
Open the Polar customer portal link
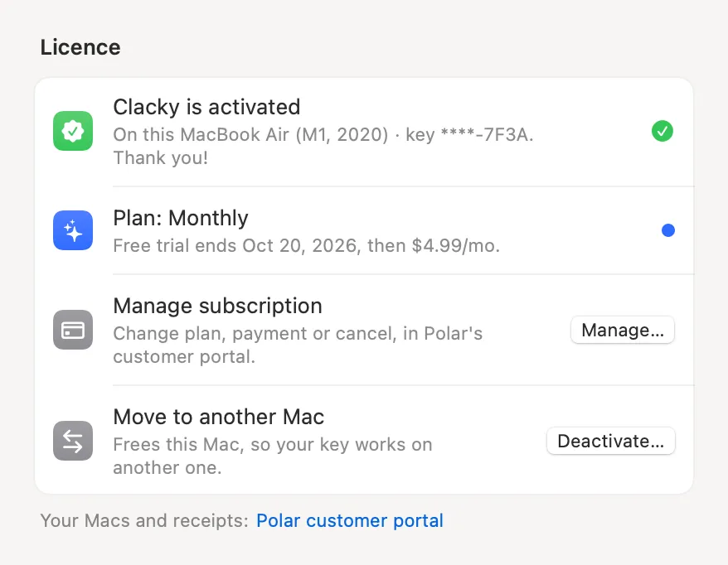tap(350, 520)
